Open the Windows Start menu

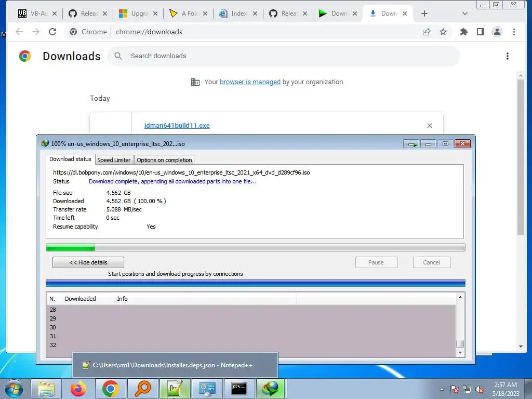point(14,389)
